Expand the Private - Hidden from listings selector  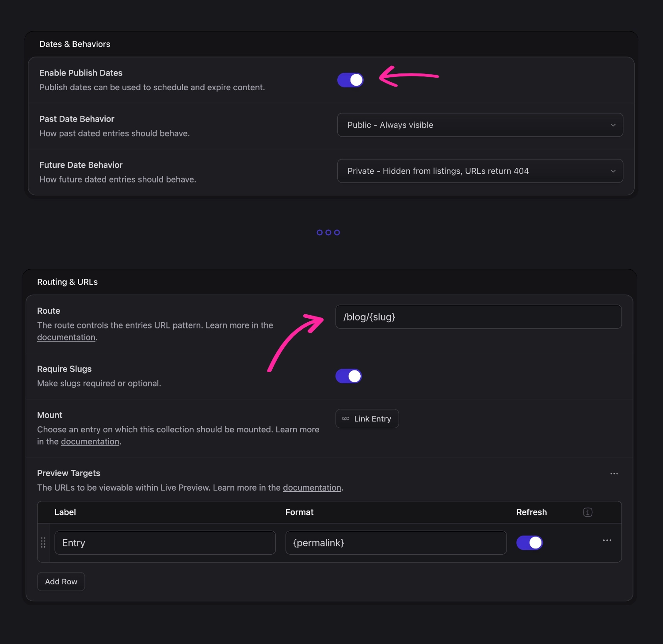pyautogui.click(x=480, y=171)
